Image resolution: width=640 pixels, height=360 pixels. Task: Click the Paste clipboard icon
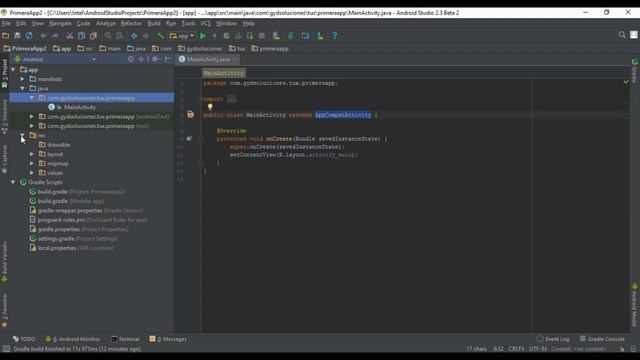(93, 36)
